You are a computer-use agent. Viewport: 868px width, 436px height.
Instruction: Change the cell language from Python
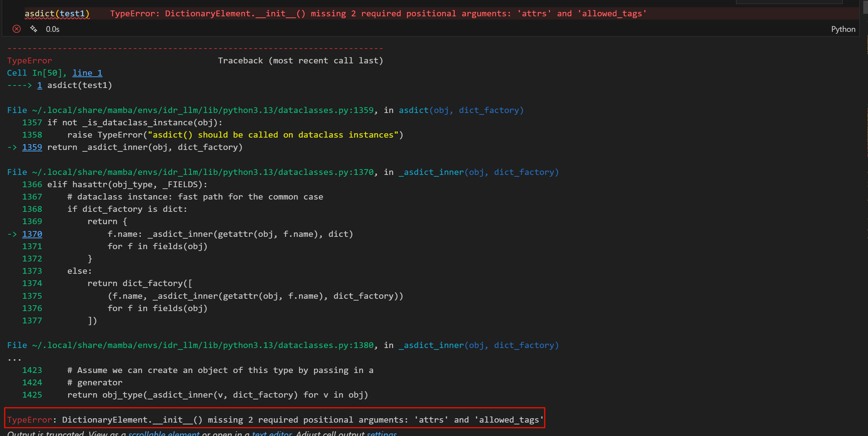pyautogui.click(x=843, y=29)
